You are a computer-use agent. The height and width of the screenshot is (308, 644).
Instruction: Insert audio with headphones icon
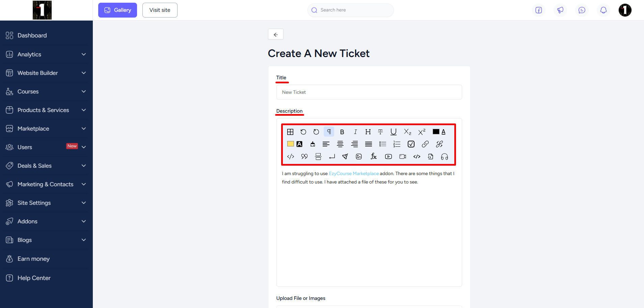[x=445, y=157]
